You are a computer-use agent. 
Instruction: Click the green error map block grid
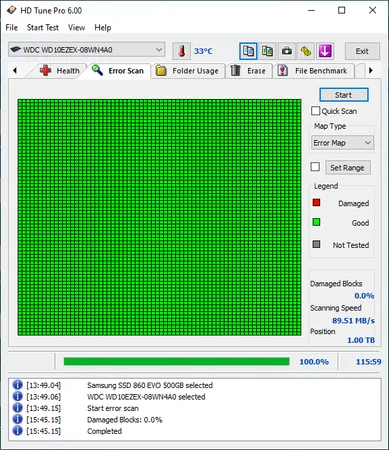click(x=159, y=217)
